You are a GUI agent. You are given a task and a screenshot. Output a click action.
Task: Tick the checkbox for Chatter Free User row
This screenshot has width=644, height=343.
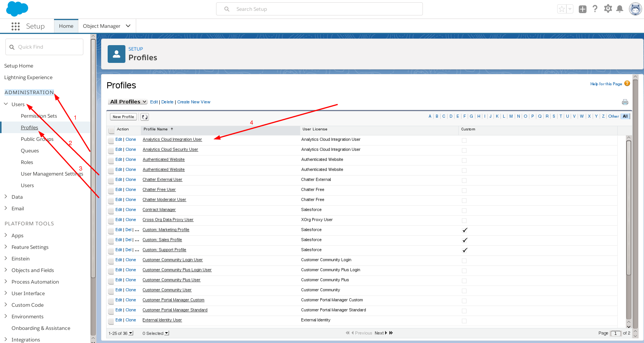point(111,190)
